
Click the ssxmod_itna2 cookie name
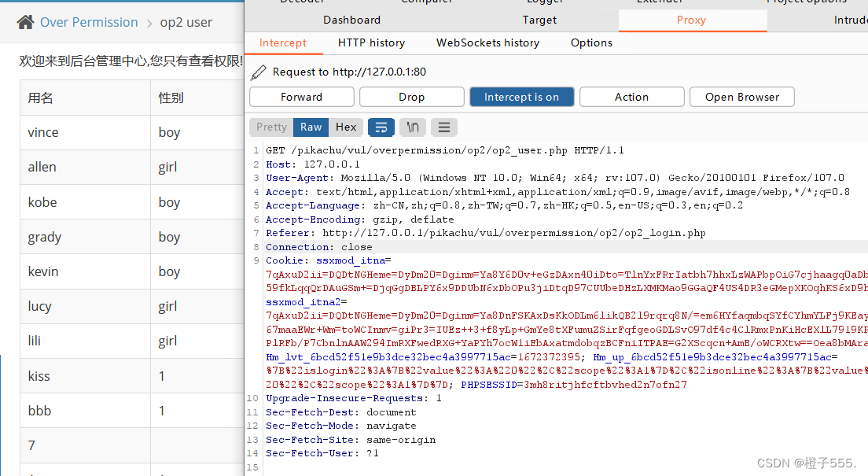[303, 302]
